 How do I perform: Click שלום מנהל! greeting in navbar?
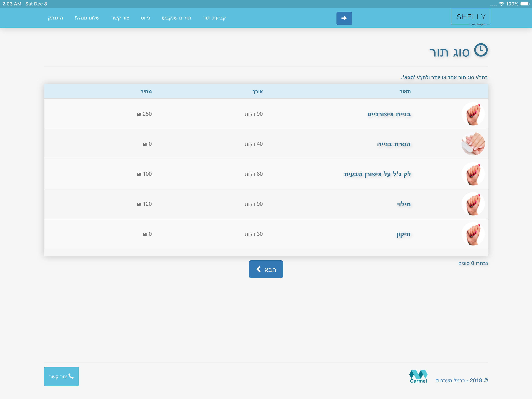click(87, 18)
